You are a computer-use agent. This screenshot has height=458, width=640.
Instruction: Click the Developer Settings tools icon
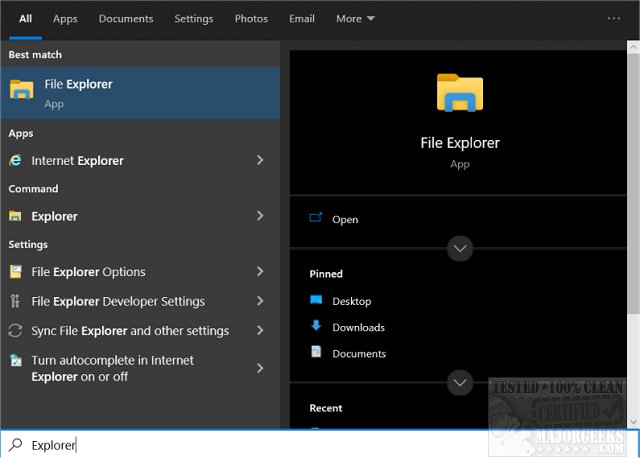(x=16, y=301)
